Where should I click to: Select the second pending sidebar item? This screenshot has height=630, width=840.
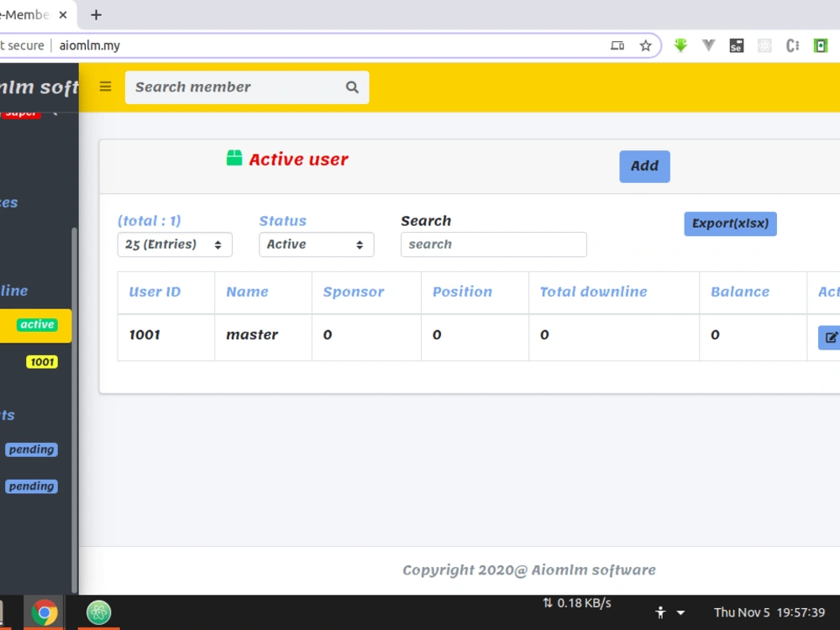click(x=32, y=486)
